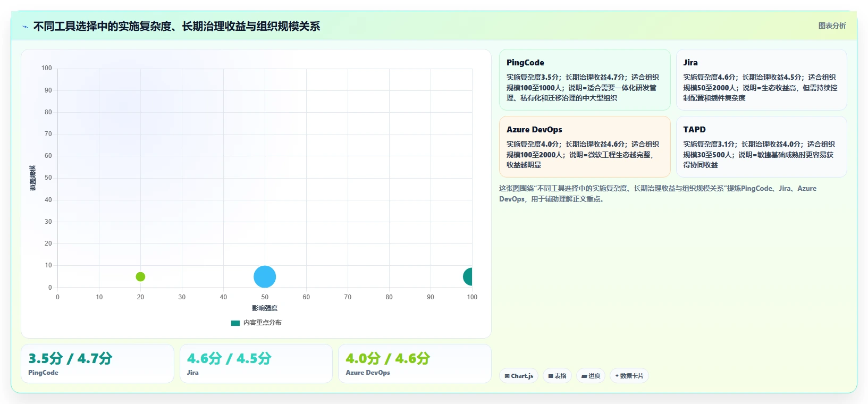Click Jira description text 实施复杂度4.6分

point(710,77)
